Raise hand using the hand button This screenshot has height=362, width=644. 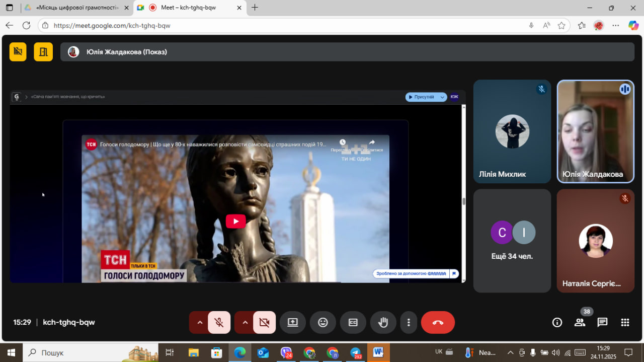[383, 323]
